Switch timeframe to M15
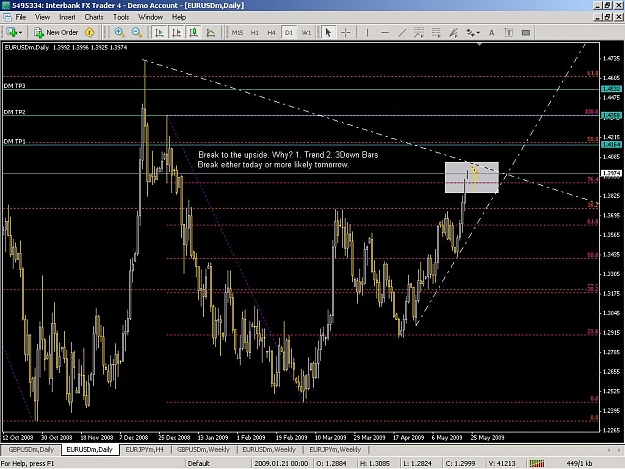The width and height of the screenshot is (625, 469). [x=237, y=33]
